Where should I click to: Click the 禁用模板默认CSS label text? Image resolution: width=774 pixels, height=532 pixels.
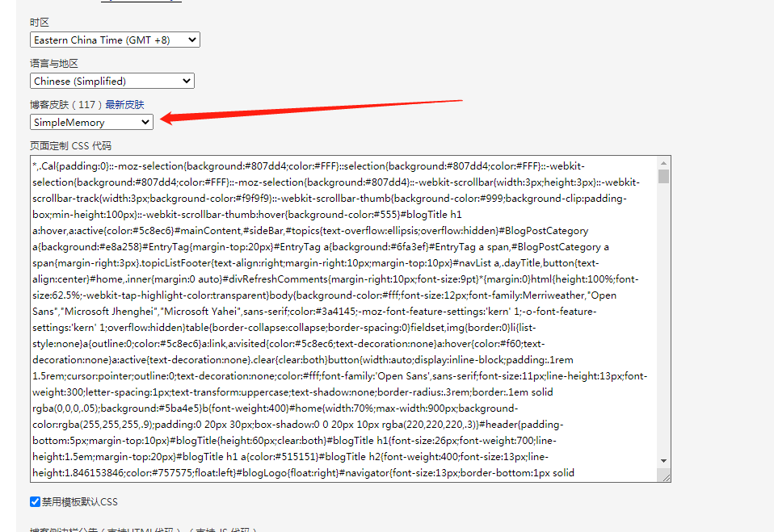click(80, 502)
